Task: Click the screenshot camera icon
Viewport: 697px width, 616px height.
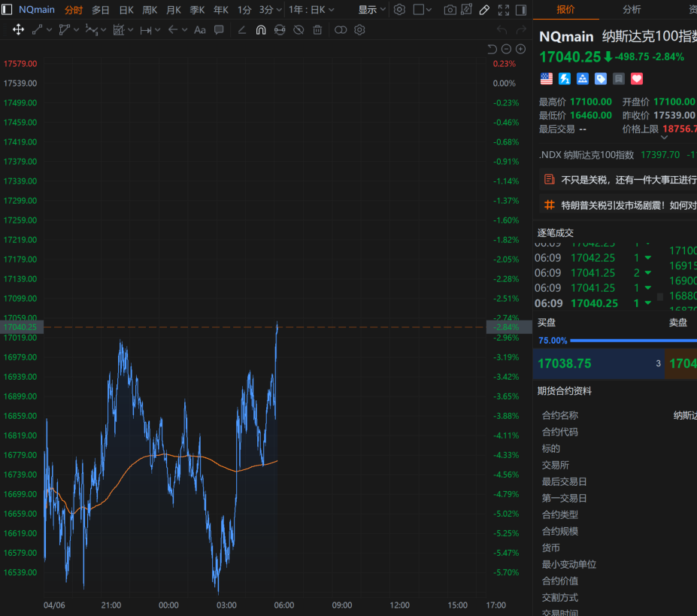Action: [x=450, y=10]
